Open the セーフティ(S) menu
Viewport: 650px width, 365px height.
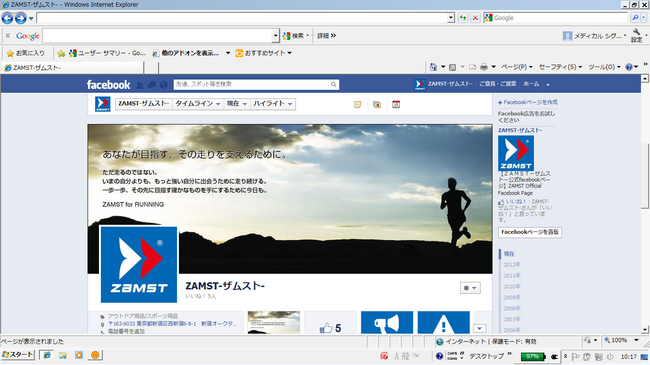(560, 67)
